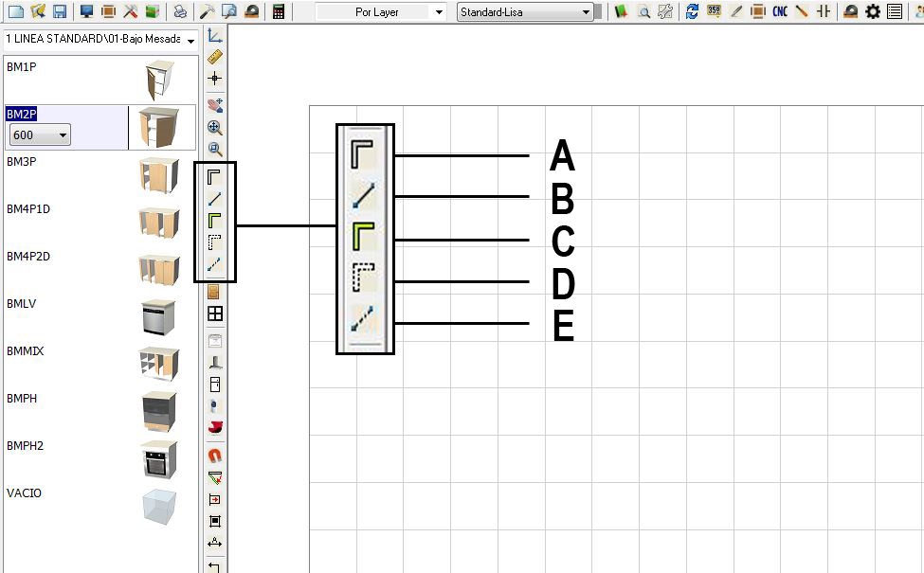Viewport: 924px width, 573px height.
Task: Save the project with the floppy disk icon
Action: [60, 11]
